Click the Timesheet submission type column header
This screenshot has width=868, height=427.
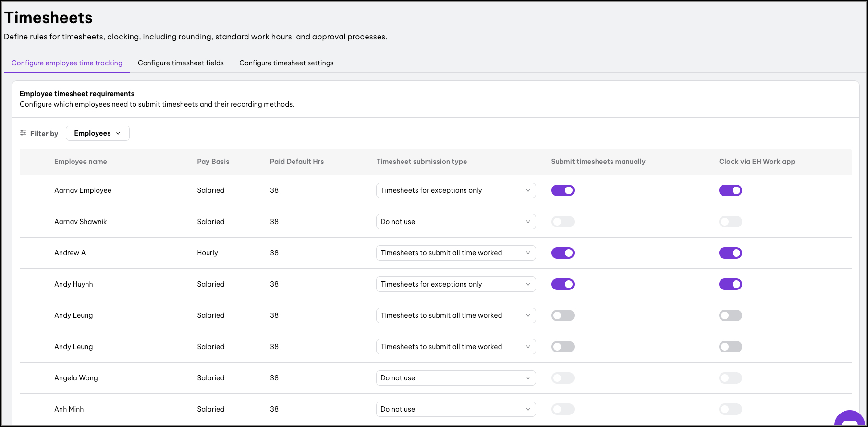pos(422,162)
